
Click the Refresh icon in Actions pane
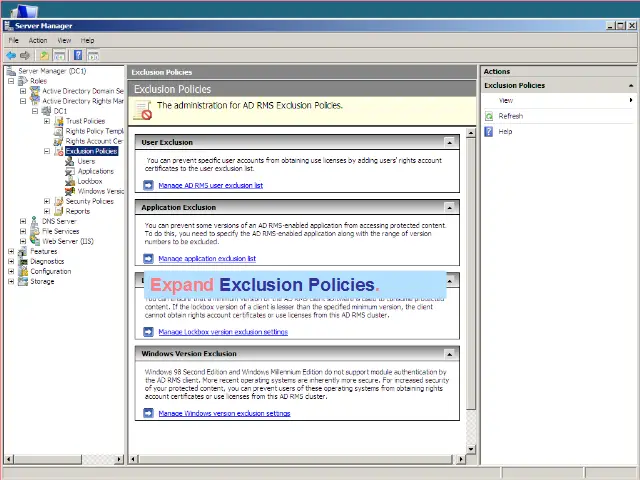click(x=489, y=116)
